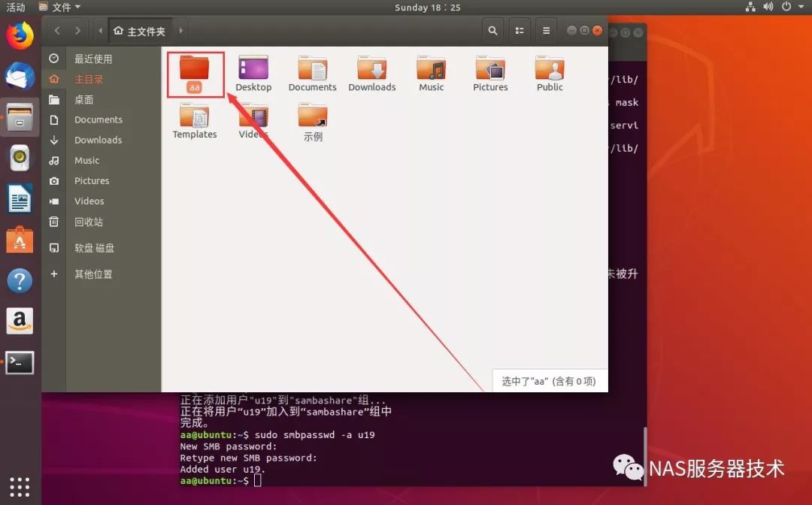The image size is (812, 505).
Task: Click the network status icon
Action: [750, 7]
